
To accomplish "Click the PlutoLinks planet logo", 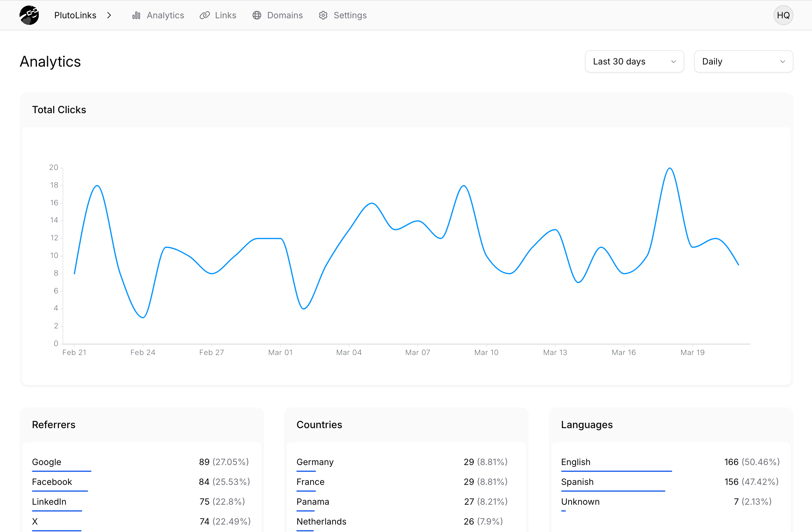I will 29,16.
